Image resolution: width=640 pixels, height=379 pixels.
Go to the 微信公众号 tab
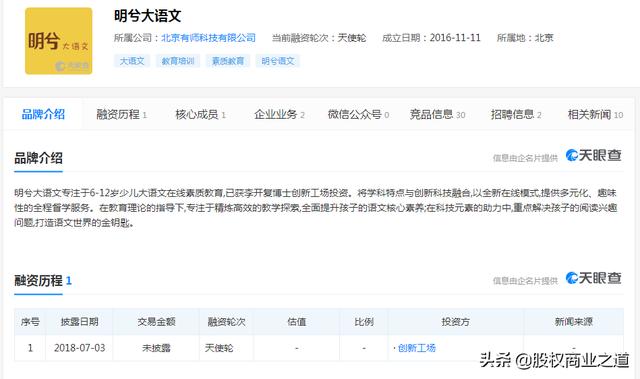[358, 115]
